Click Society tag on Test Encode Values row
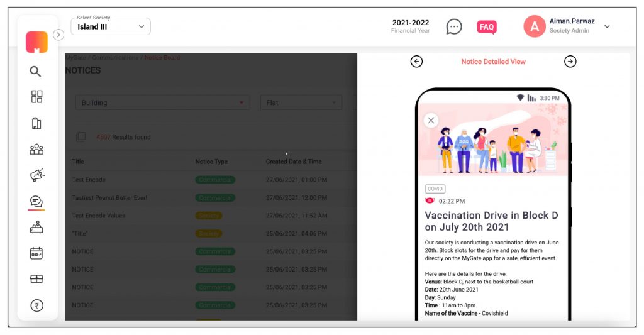 tap(209, 216)
